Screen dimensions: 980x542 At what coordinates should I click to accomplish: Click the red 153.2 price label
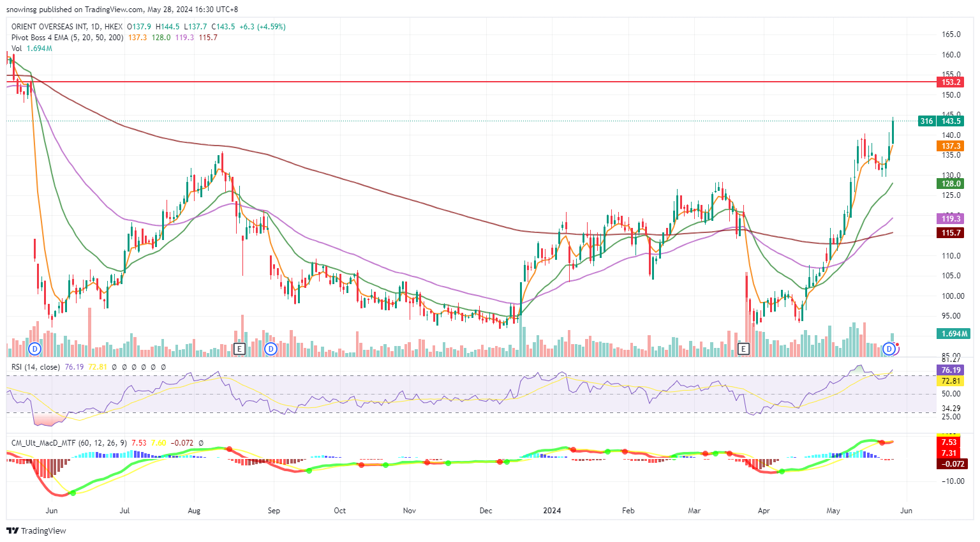click(951, 82)
